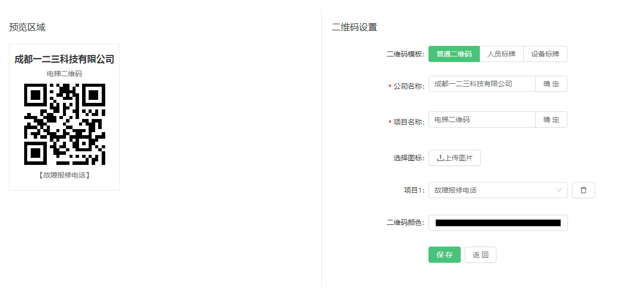The width and height of the screenshot is (644, 295).
Task: Click the 预览区域 section heading
Action: [27, 27]
